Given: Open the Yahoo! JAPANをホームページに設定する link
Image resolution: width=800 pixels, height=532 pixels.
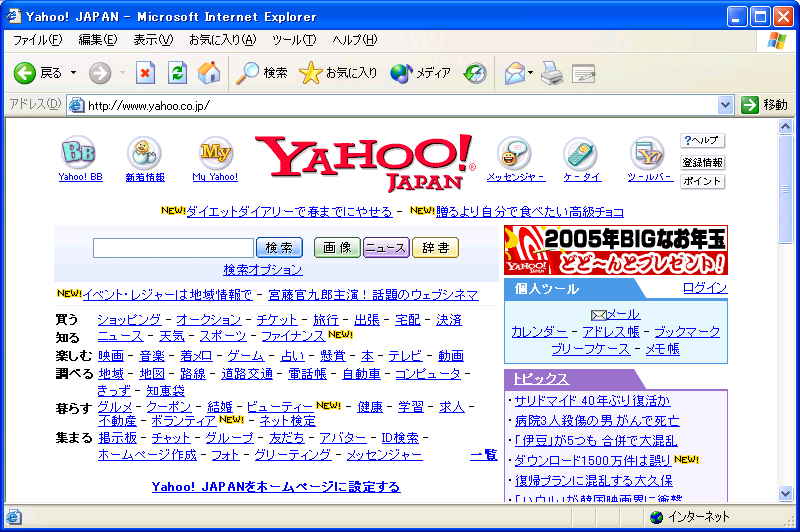Looking at the screenshot, I should coord(276,487).
